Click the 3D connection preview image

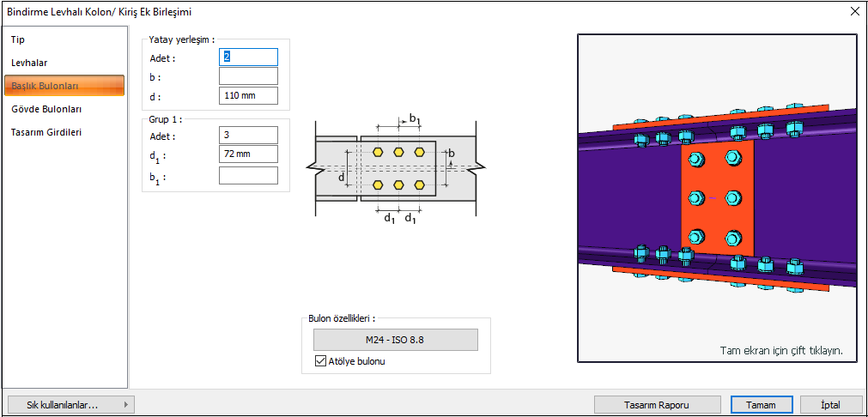(717, 197)
